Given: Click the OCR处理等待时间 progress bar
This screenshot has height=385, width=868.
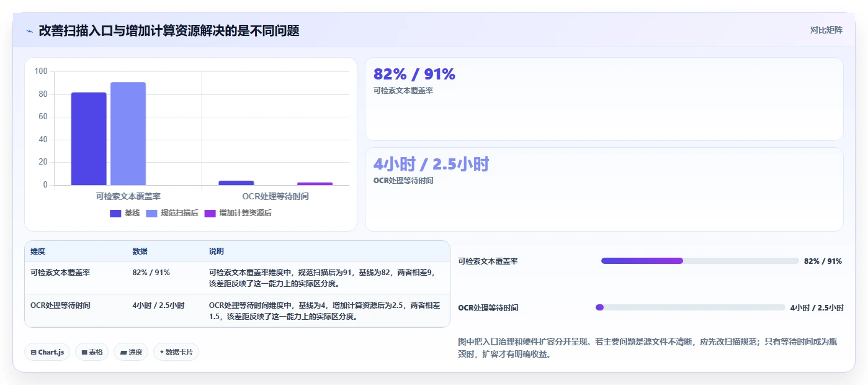Looking at the screenshot, I should click(x=691, y=307).
